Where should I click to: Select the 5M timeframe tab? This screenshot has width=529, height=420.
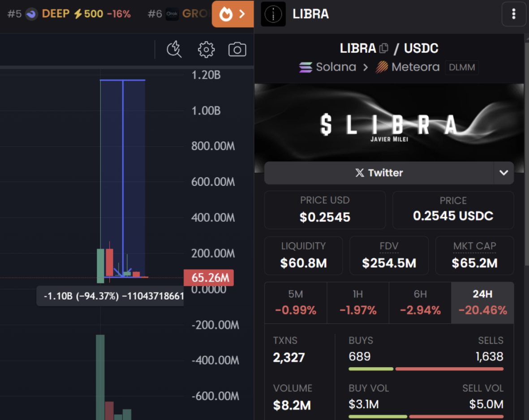pos(296,303)
